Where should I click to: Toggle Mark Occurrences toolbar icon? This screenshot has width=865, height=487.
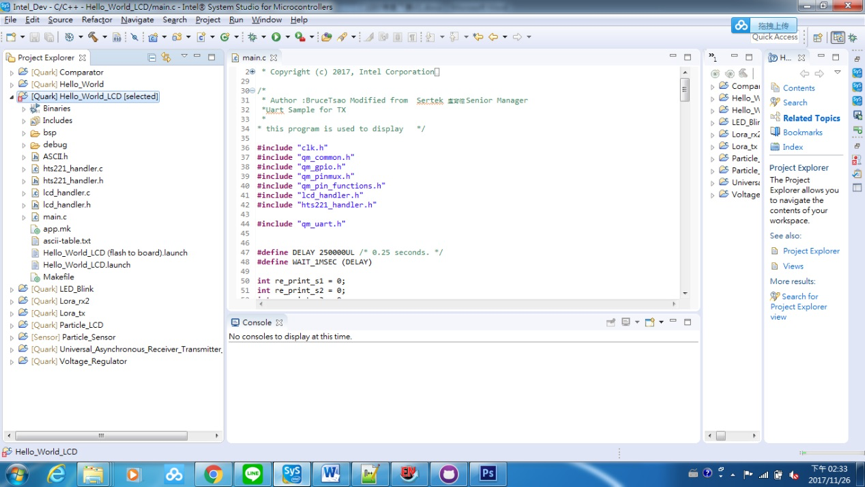369,37
